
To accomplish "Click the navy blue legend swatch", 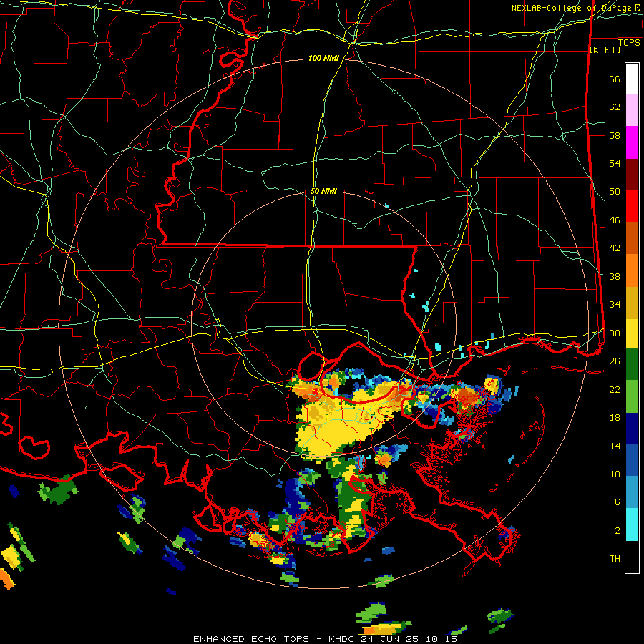I will click(x=632, y=429).
